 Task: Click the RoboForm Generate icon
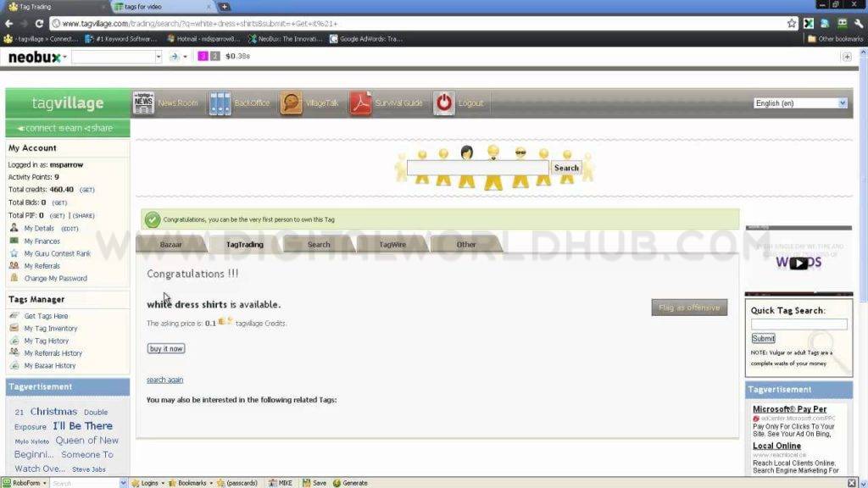click(x=337, y=483)
